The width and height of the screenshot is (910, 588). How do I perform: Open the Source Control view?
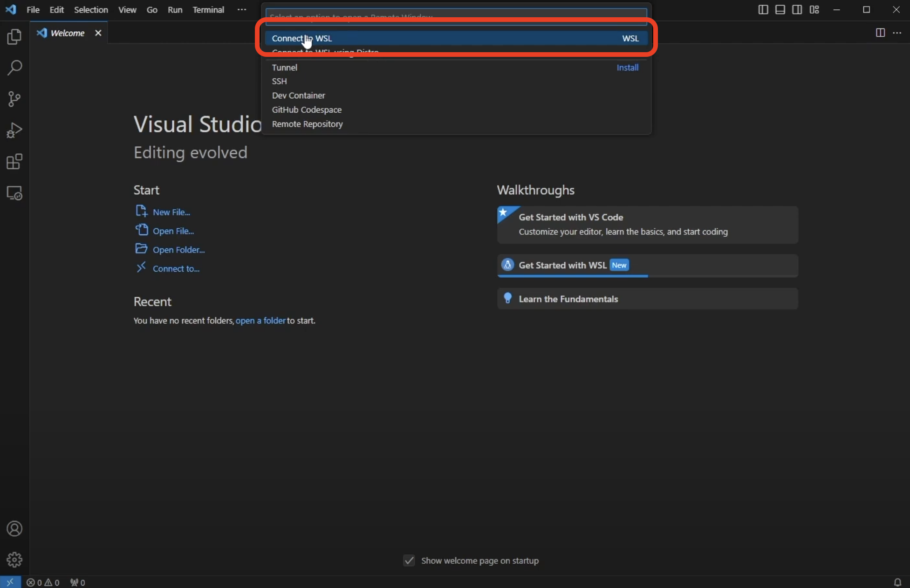[14, 99]
